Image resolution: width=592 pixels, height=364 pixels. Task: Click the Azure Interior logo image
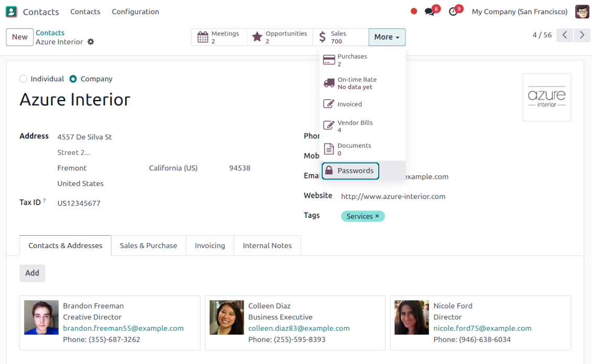click(x=546, y=97)
